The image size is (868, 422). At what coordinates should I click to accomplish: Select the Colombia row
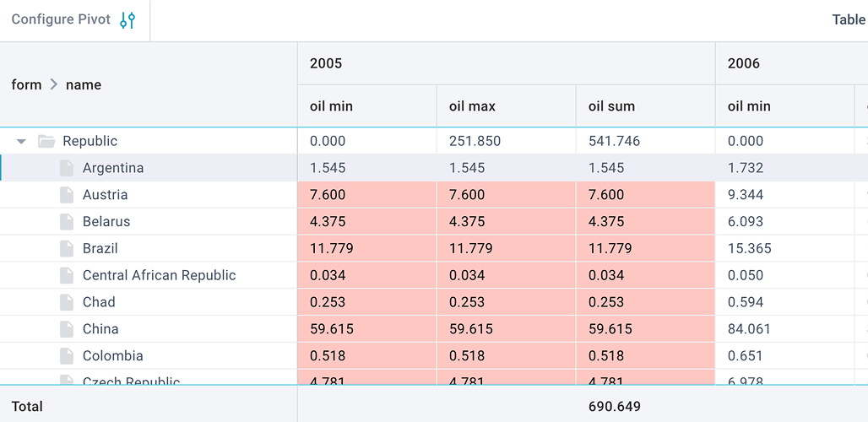tap(112, 356)
